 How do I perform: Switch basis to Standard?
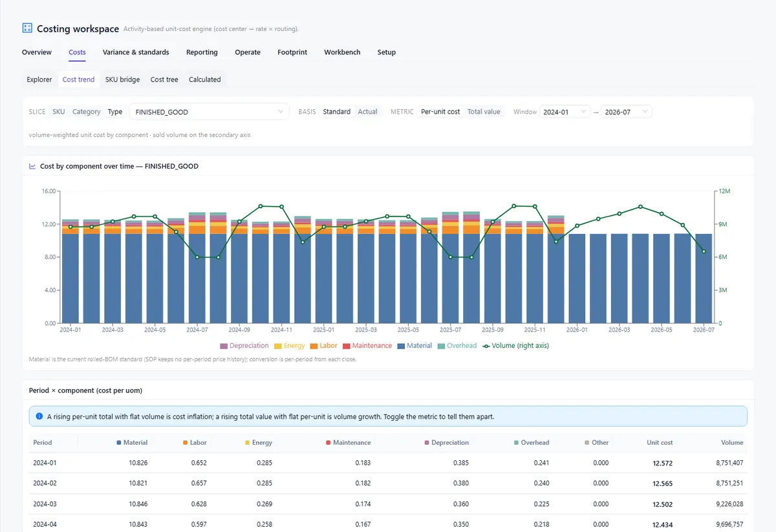337,112
